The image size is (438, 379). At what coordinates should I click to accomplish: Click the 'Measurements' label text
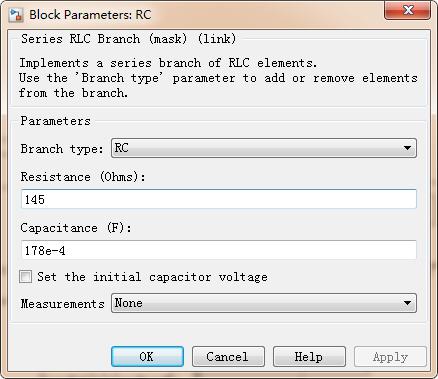62,304
